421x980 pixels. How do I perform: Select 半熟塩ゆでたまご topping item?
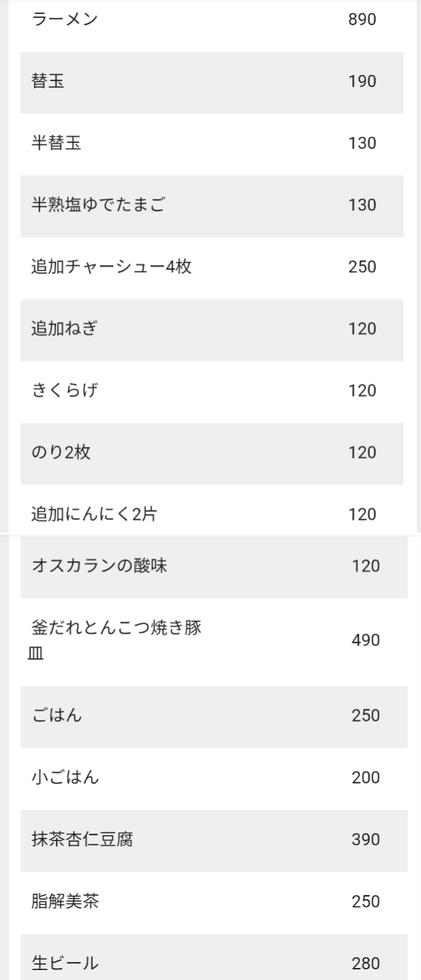coord(98,205)
